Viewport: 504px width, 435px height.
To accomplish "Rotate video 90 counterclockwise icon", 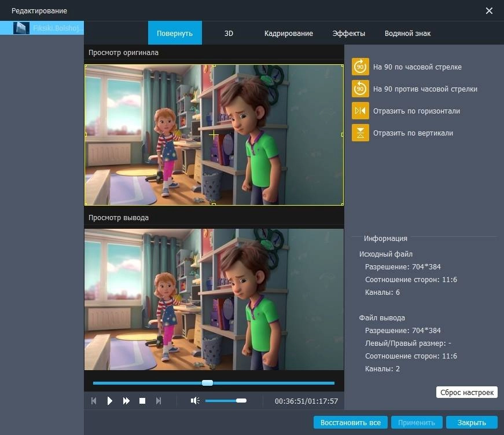I will [x=360, y=89].
